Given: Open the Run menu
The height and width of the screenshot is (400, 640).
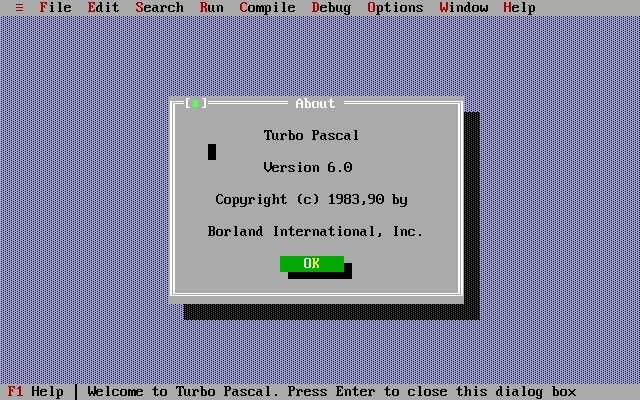Looking at the screenshot, I should tap(211, 8).
